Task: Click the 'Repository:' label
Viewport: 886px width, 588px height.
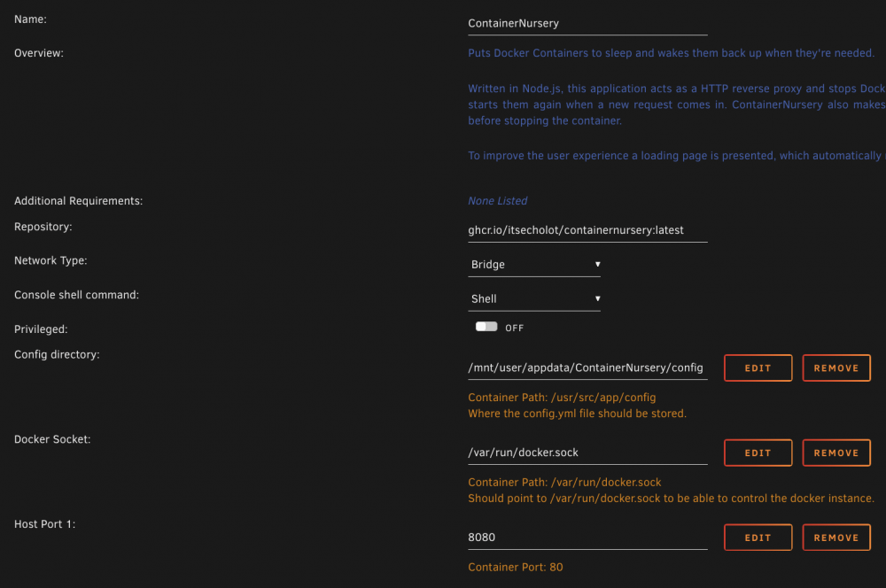Action: (43, 227)
